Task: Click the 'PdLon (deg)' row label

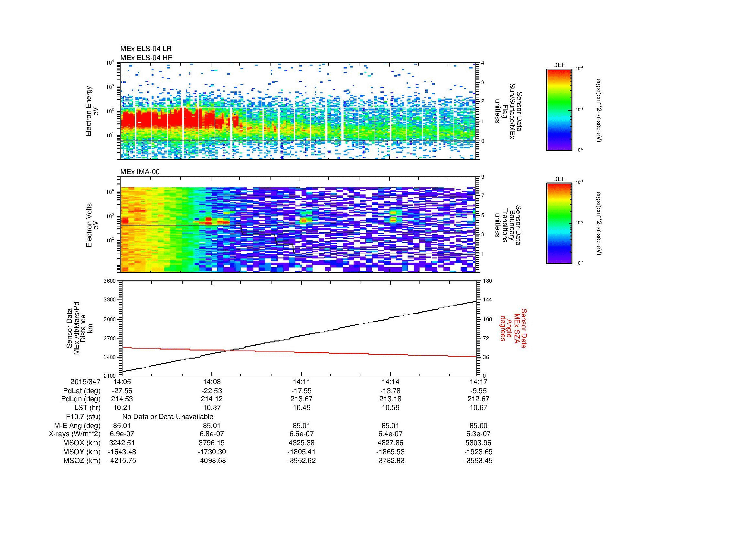Action: [x=81, y=399]
